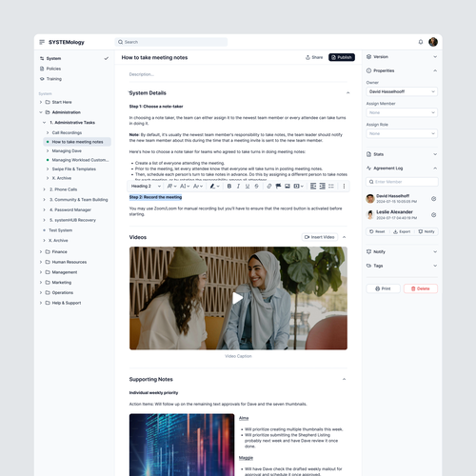Image resolution: width=476 pixels, height=476 pixels.
Task: Toggle italic formatting in the editor toolbar
Action: [x=238, y=187]
